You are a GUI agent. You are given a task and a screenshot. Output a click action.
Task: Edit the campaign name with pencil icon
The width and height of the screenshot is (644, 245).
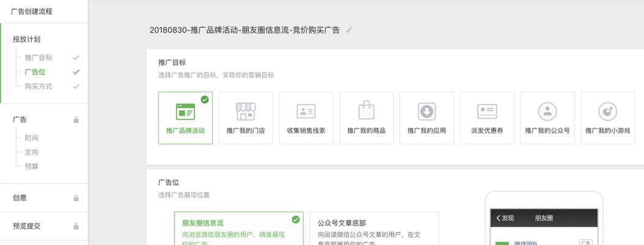349,30
